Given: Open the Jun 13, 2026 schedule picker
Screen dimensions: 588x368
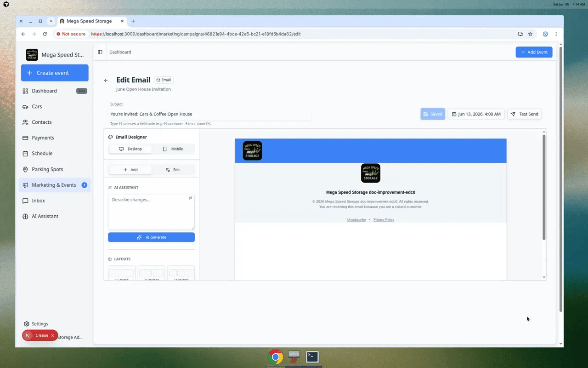Looking at the screenshot, I should point(476,114).
